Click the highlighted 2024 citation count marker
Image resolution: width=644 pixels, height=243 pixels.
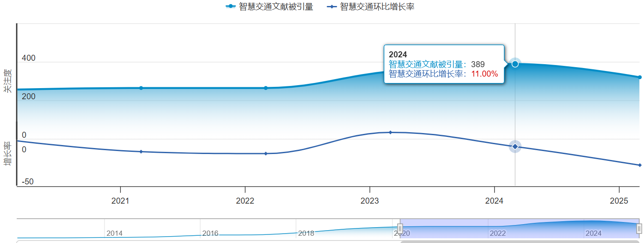tap(515, 64)
